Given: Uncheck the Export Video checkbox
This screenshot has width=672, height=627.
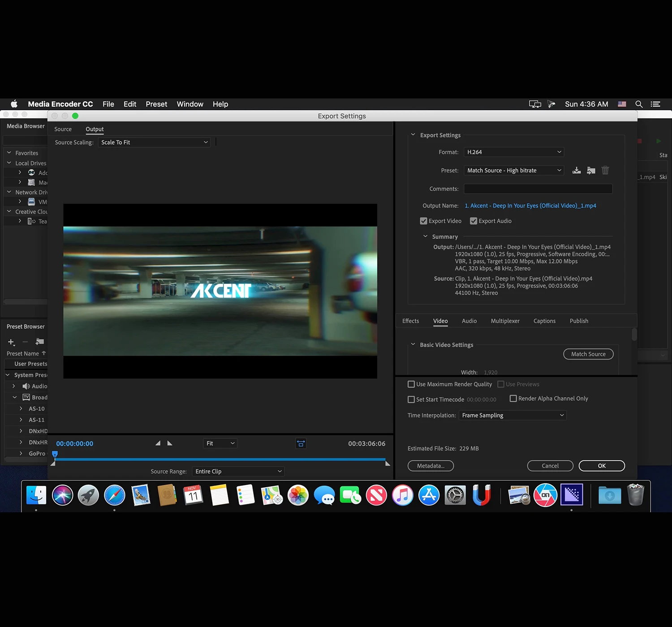Looking at the screenshot, I should click(x=423, y=221).
